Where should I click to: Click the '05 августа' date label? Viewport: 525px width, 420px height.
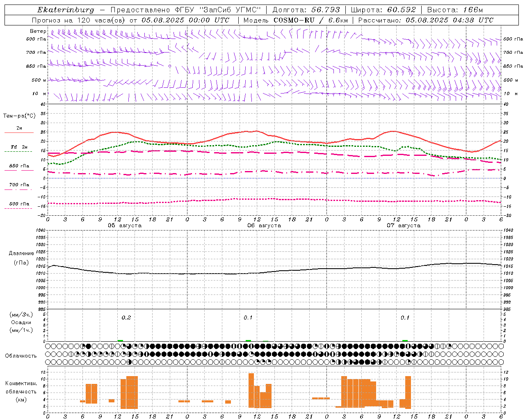(x=125, y=226)
